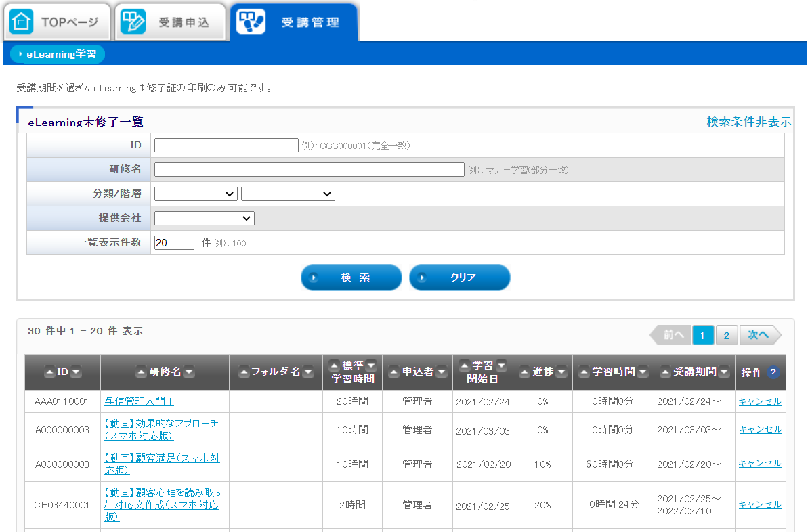Open 【動画】顧客心理を読み取った対応文作成 course link
Image resolution: width=810 pixels, height=532 pixels.
tap(163, 505)
